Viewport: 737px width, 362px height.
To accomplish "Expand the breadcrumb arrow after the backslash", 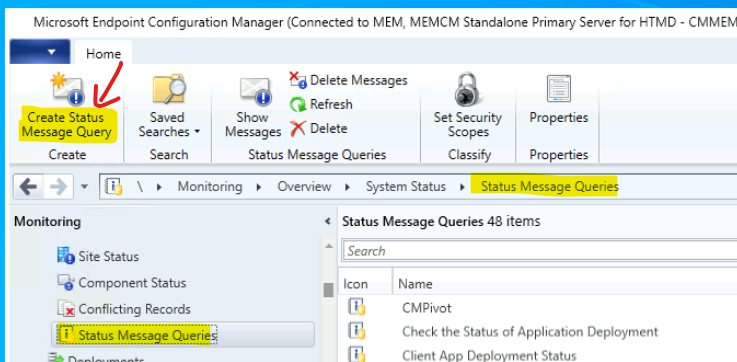I will point(159,187).
